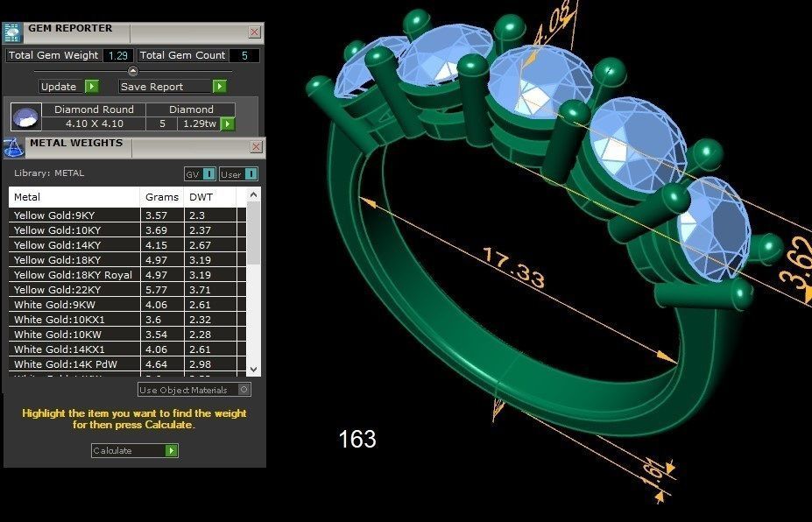This screenshot has width=812, height=522.
Task: Click the metal list scrollbar thumb
Action: coord(253,233)
